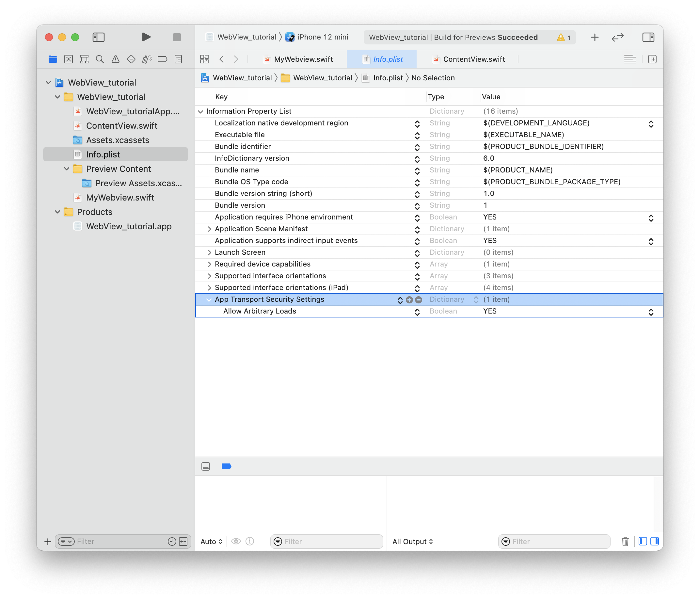This screenshot has width=700, height=599.
Task: Open the source control navigator icon
Action: point(69,59)
